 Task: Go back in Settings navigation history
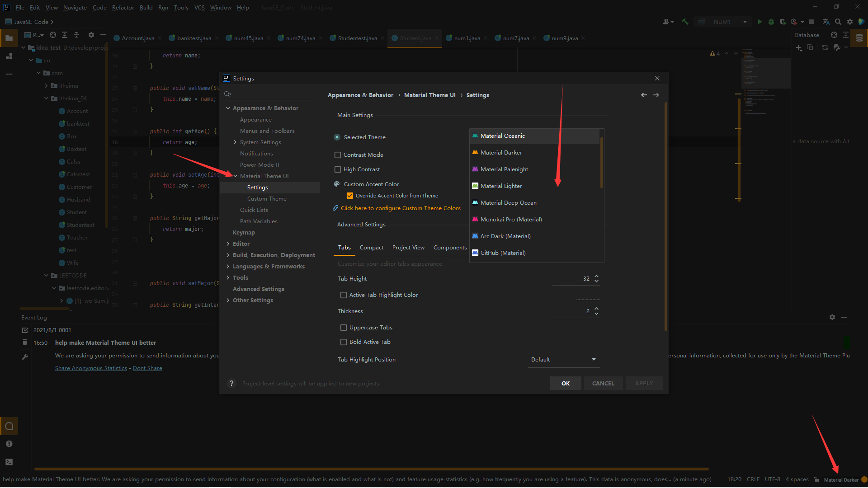[644, 95]
